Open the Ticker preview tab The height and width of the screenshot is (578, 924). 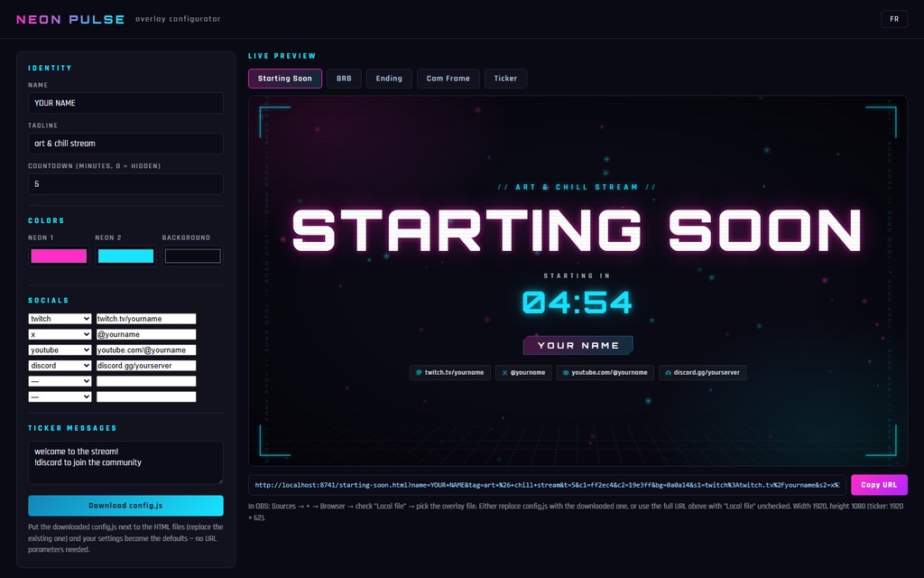coord(505,79)
